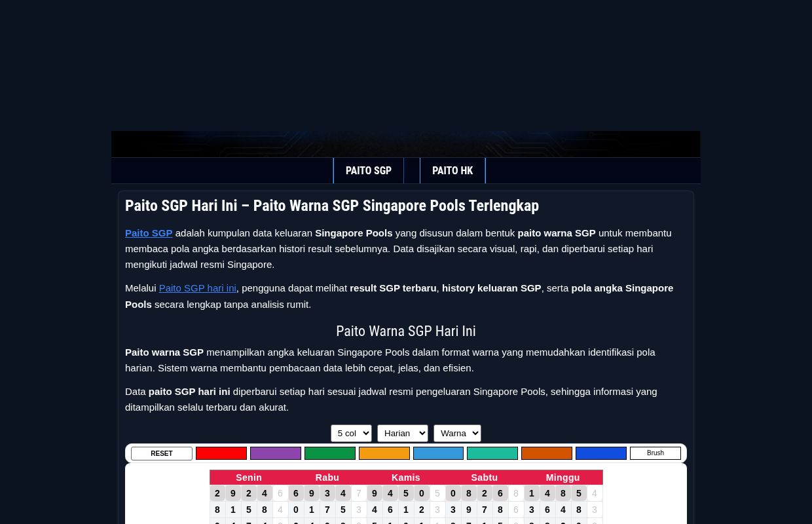812x524 pixels.
Task: Select the light blue color swatch
Action: pos(438,453)
